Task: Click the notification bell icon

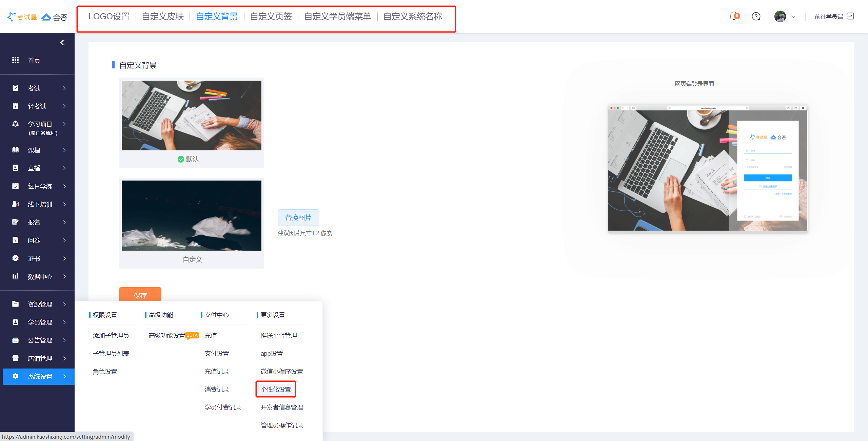Action: point(733,16)
